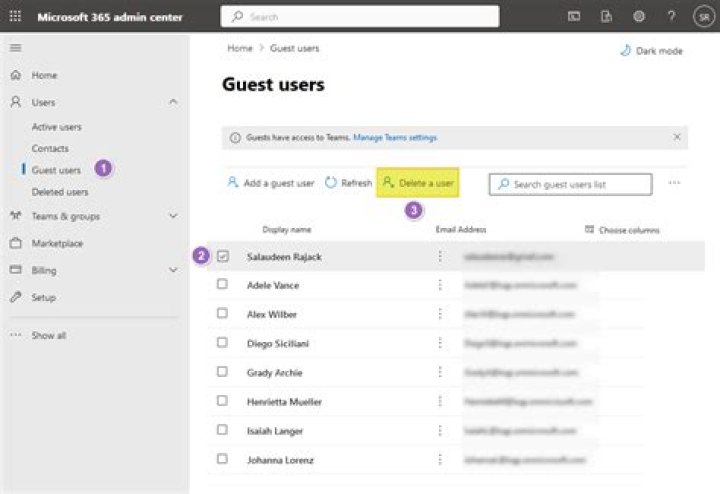Open Adele Vance user name
The height and width of the screenshot is (494, 720).
click(273, 286)
